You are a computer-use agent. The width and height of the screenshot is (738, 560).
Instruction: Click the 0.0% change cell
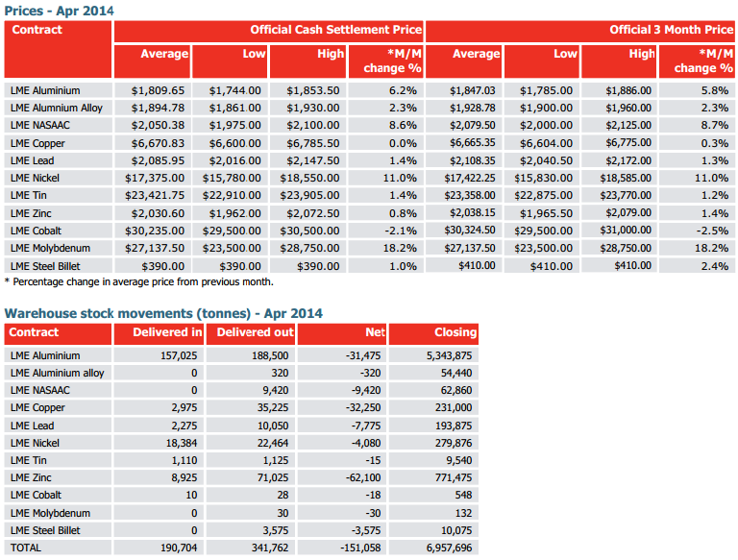click(x=403, y=143)
